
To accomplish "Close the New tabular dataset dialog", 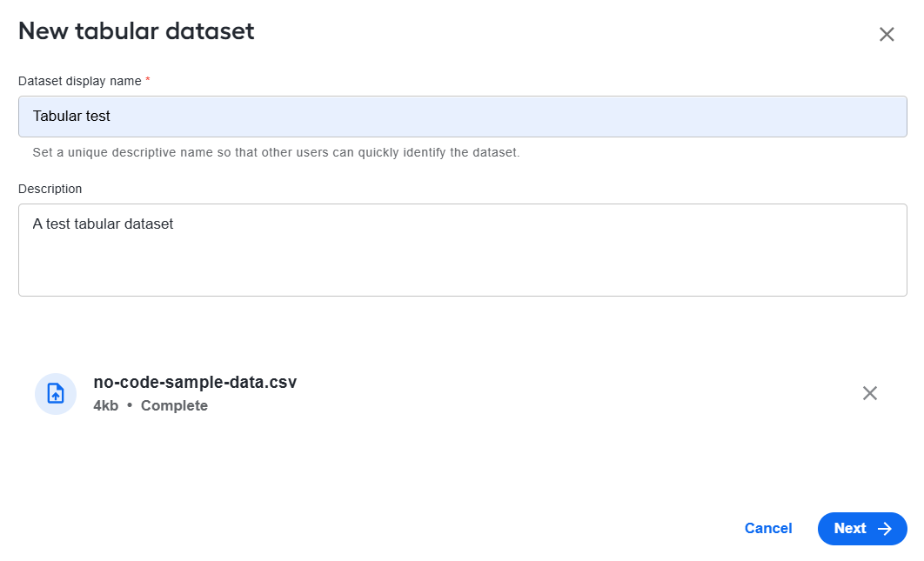I will (887, 34).
